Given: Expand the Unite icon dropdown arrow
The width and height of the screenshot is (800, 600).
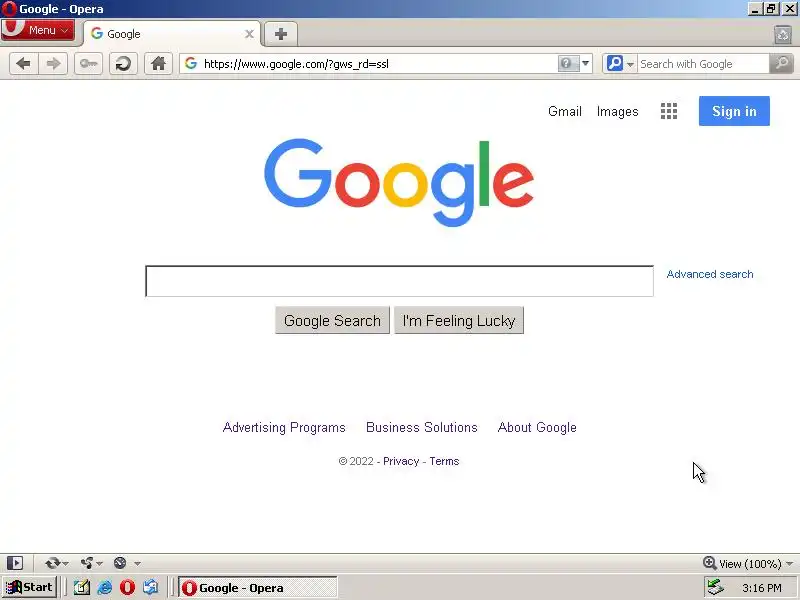Looking at the screenshot, I should click(99, 563).
